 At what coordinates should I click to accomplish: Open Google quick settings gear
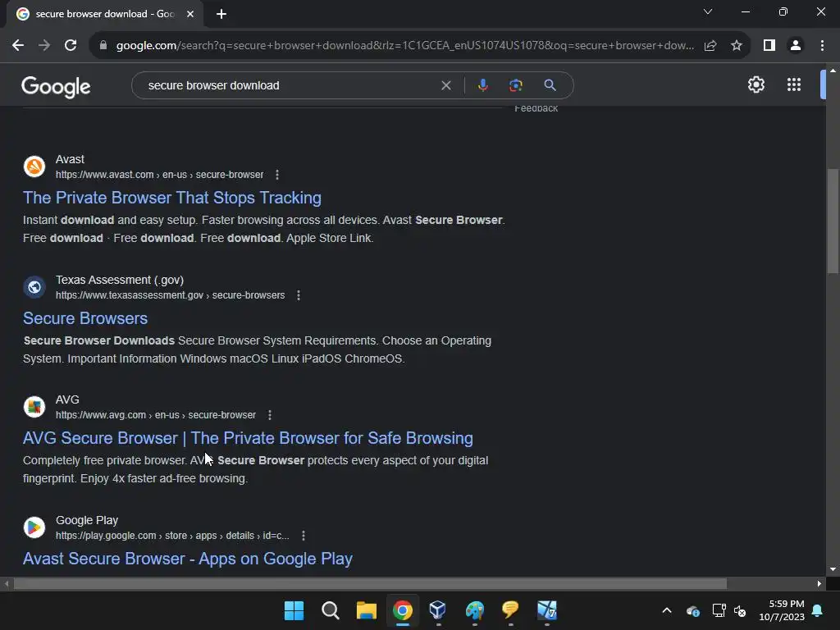[756, 84]
